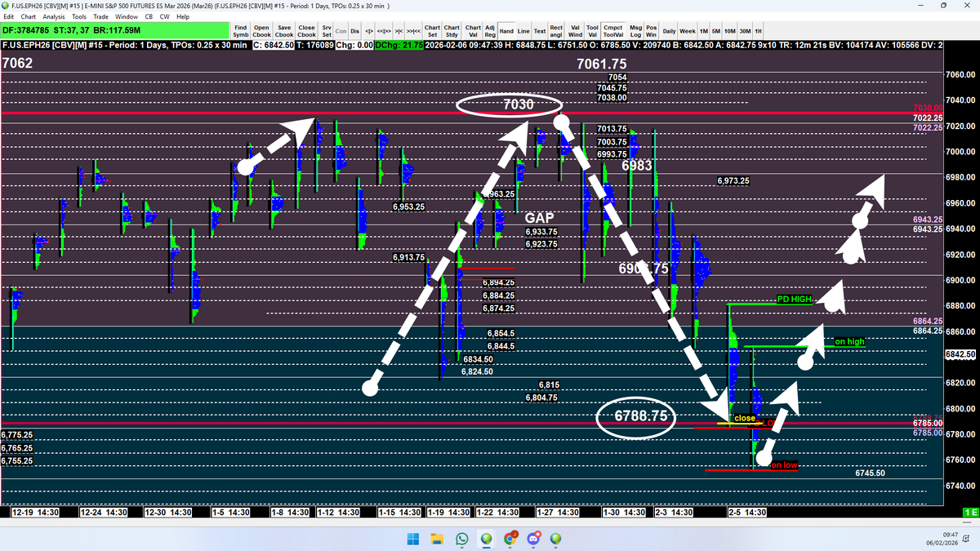Click the 7030.00 red price label
The height and width of the screenshot is (551, 980).
[x=928, y=108]
